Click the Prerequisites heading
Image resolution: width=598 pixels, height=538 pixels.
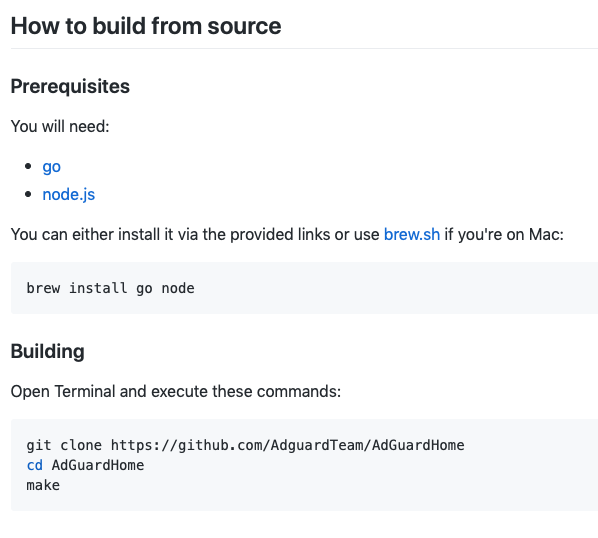pos(70,86)
